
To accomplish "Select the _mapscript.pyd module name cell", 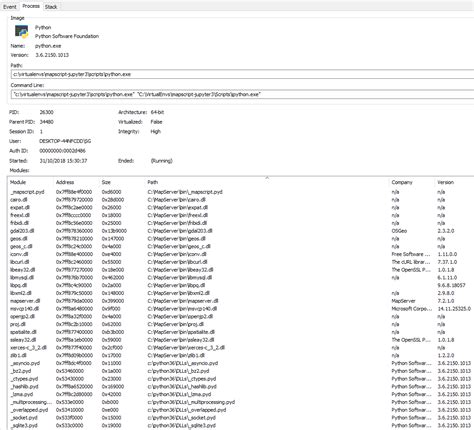I will pos(27,192).
